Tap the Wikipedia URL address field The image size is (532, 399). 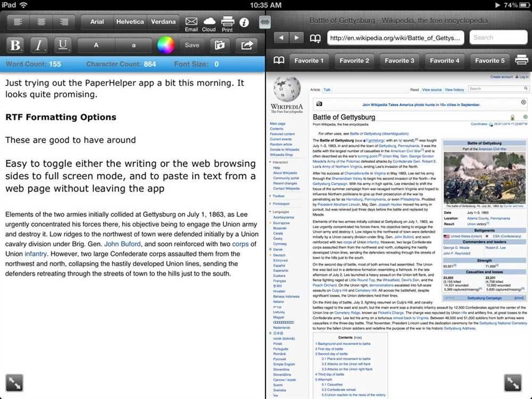pos(395,38)
